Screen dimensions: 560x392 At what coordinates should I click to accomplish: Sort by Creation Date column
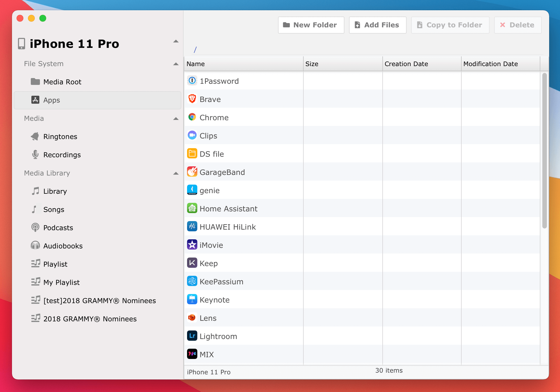point(422,64)
